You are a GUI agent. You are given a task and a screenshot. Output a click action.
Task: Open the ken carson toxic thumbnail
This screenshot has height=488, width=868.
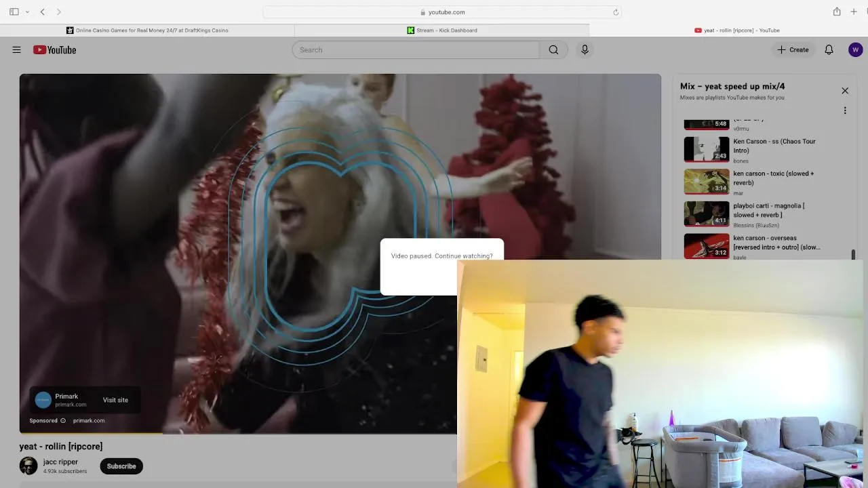(707, 182)
